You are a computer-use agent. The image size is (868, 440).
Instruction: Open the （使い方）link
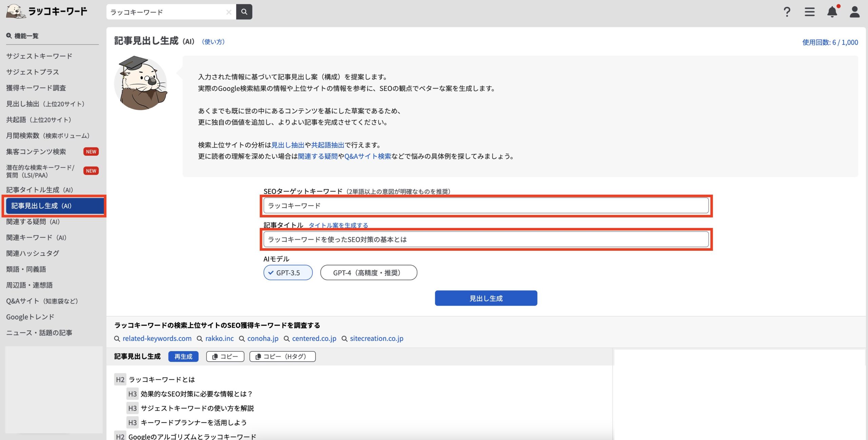pyautogui.click(x=213, y=42)
